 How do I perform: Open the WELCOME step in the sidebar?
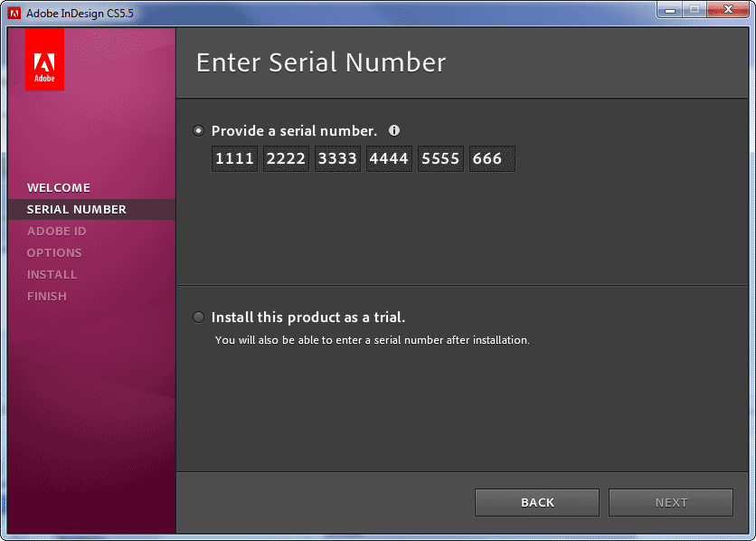[59, 187]
